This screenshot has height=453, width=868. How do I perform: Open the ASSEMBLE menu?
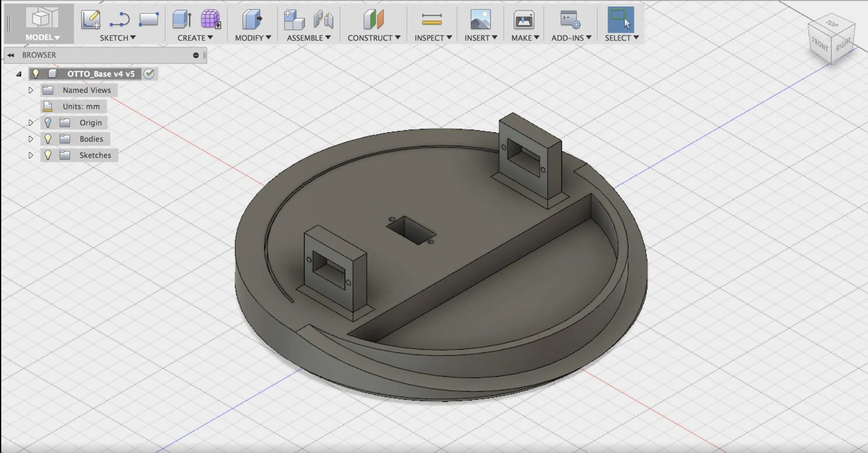[x=308, y=38]
